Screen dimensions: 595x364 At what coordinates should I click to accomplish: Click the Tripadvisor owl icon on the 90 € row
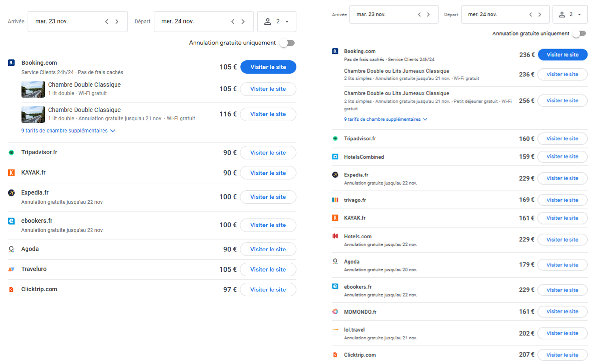pos(11,153)
